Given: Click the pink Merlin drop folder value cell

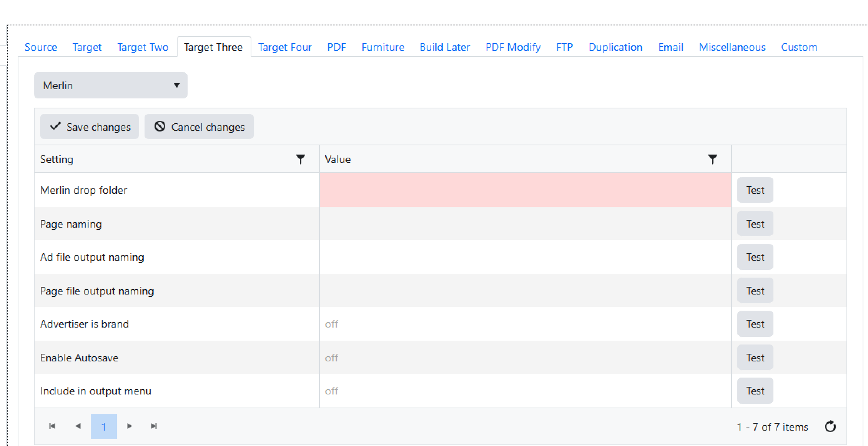Looking at the screenshot, I should [x=525, y=190].
